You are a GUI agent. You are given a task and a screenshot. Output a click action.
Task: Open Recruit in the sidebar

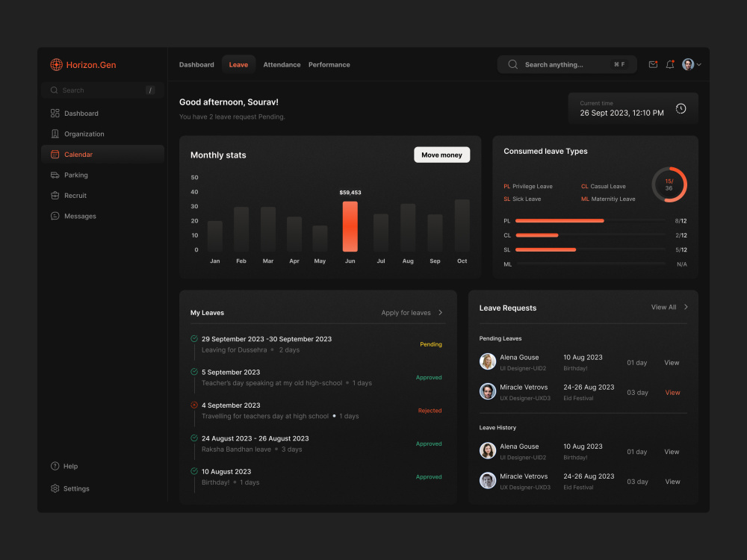tap(102, 195)
